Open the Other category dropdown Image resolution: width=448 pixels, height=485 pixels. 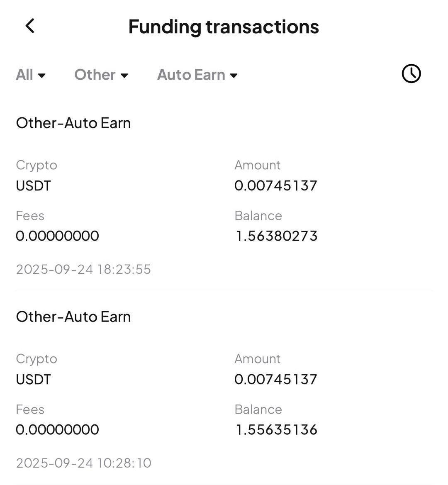click(x=101, y=75)
